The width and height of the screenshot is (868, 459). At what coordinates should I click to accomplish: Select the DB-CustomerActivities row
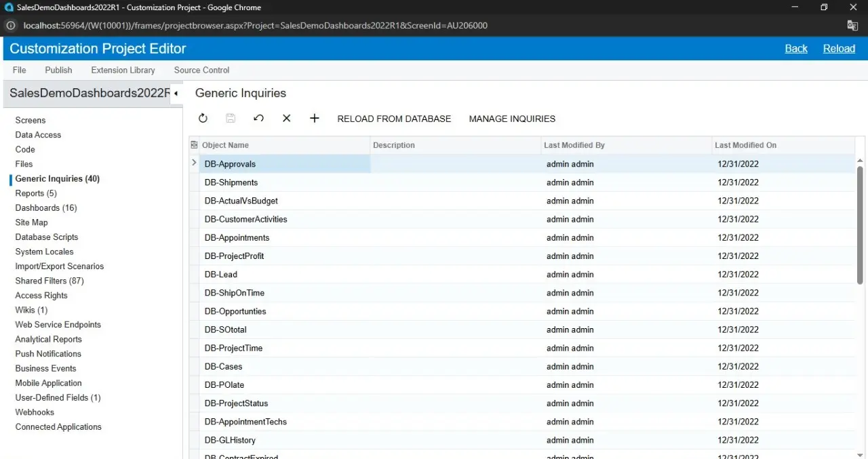click(x=522, y=219)
